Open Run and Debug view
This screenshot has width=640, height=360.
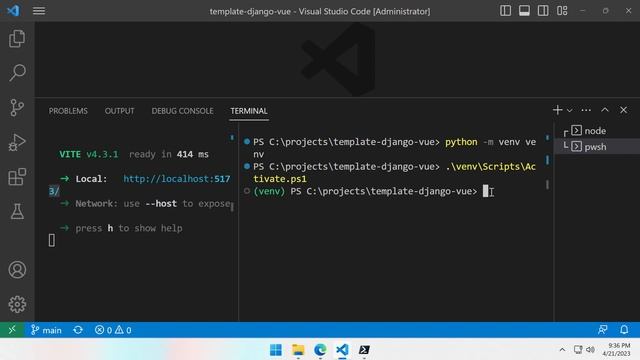tap(17, 142)
